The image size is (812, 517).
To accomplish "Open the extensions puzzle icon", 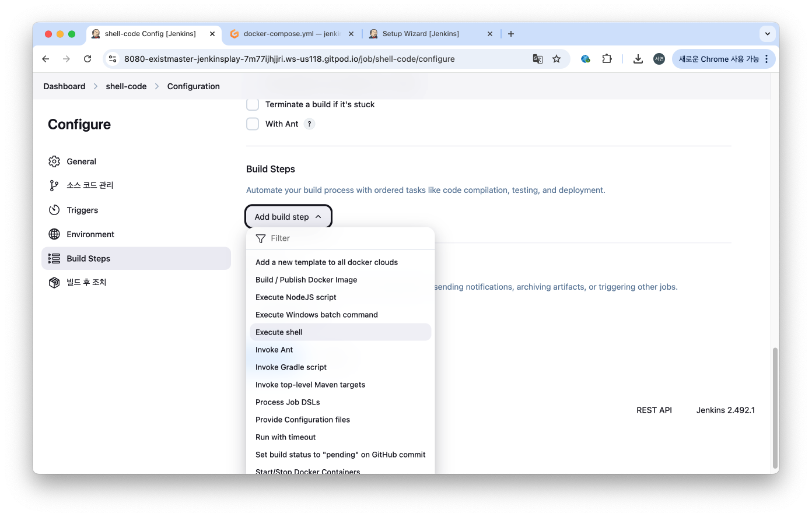I will coord(607,59).
